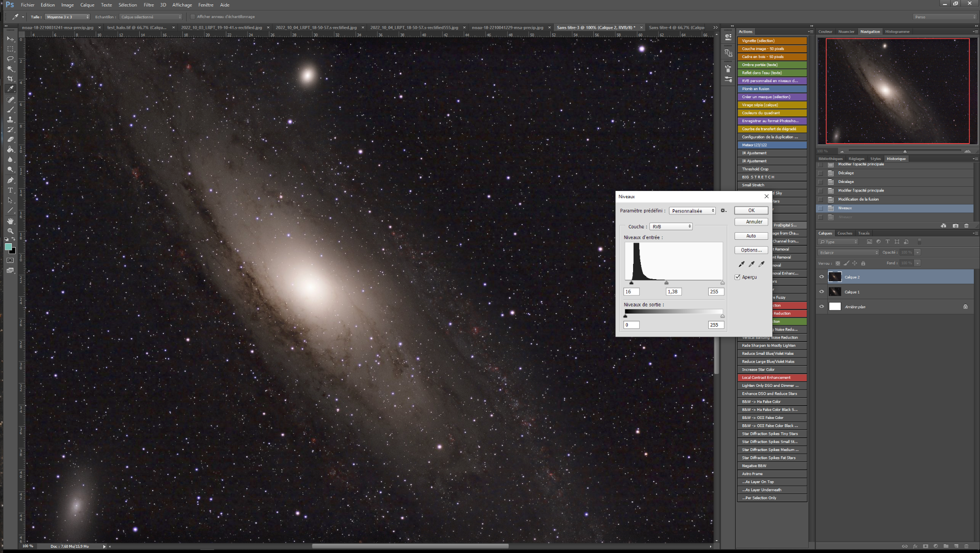Toggle history brush source for the highlighted Niveaux state
Viewport: 980px width, 553px height.
coord(820,208)
